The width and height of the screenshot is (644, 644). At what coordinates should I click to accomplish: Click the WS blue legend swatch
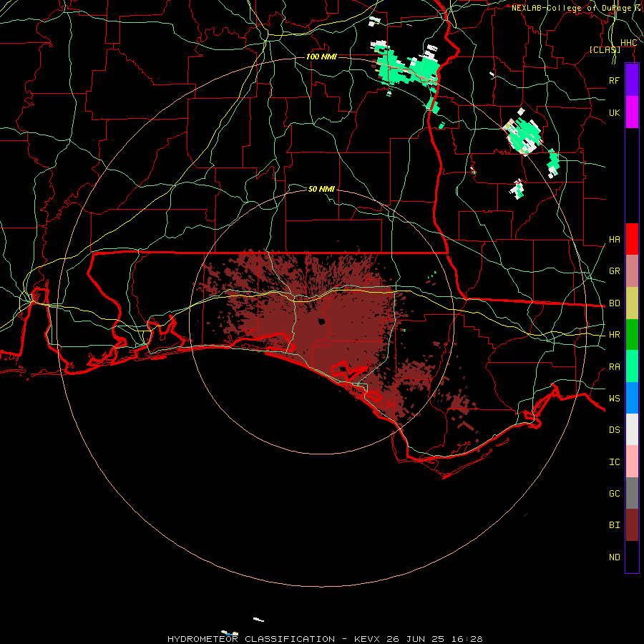pos(632,398)
